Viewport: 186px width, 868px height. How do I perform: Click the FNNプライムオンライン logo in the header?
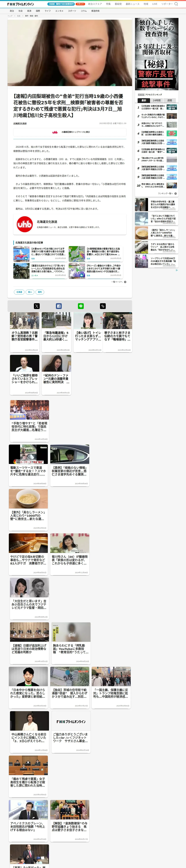click(21, 4)
